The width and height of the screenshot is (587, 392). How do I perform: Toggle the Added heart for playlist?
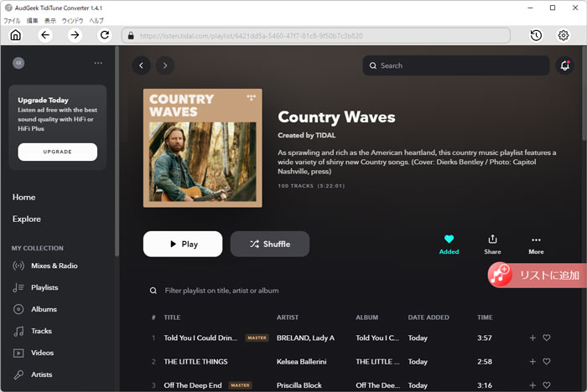click(449, 245)
